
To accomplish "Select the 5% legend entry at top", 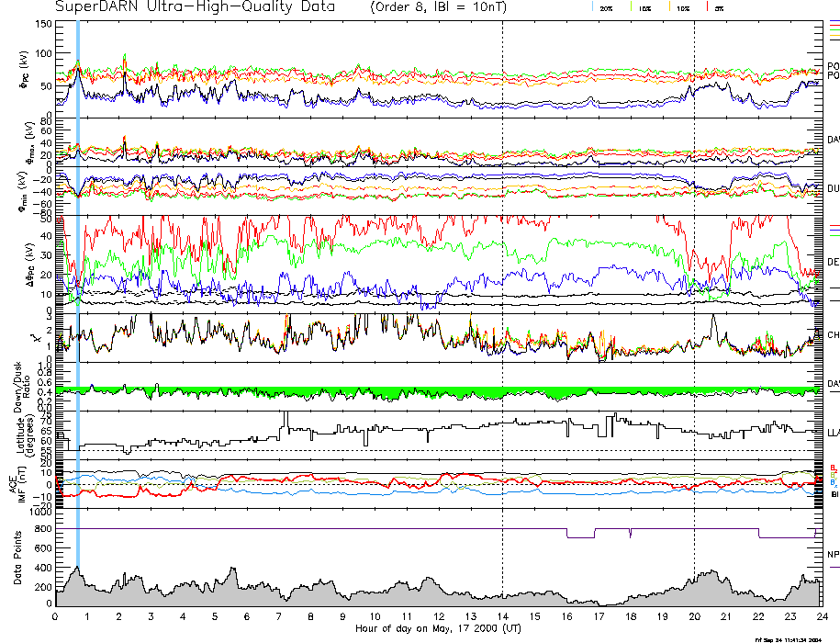I will pyautogui.click(x=718, y=7).
